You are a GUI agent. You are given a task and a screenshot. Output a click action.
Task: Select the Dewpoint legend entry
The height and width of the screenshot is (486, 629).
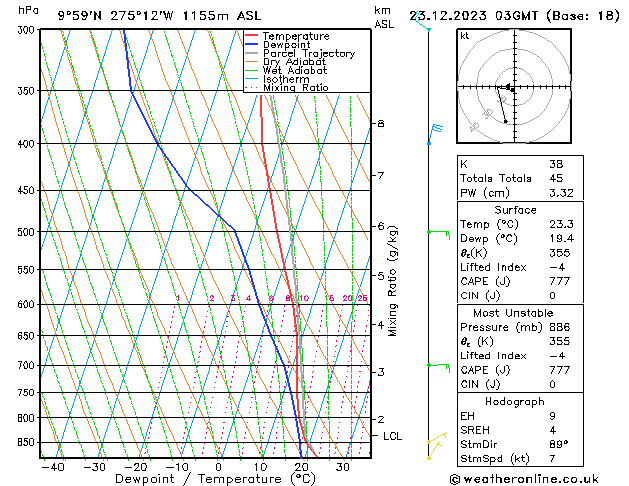tap(288, 45)
